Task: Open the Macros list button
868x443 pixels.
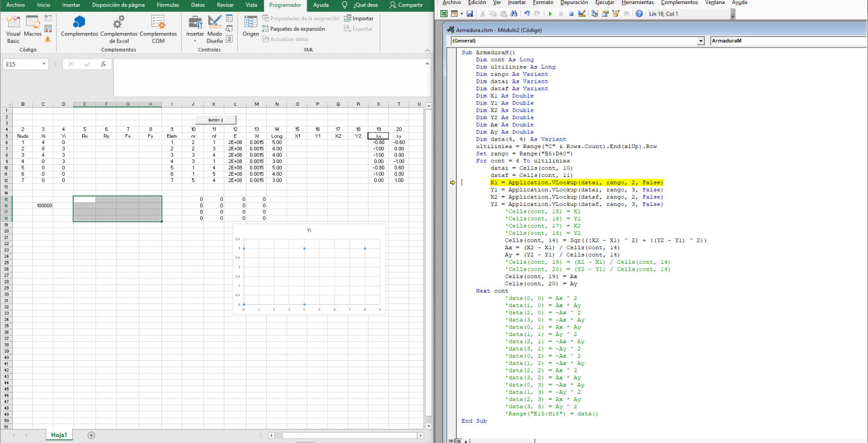Action: (32, 27)
